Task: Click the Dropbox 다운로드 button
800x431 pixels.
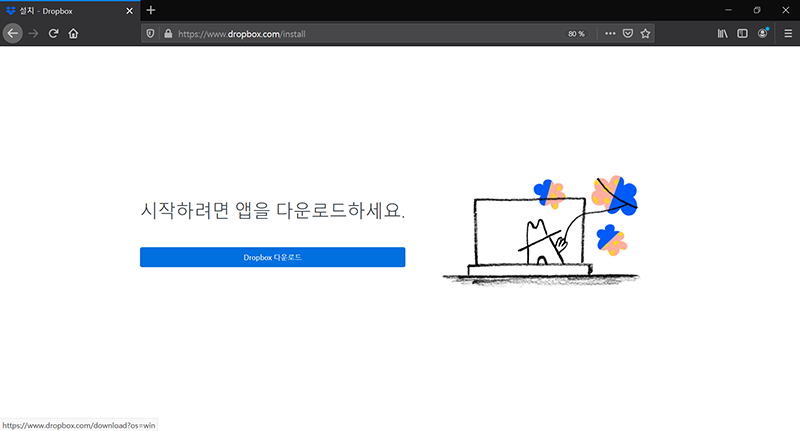Action: [272, 257]
